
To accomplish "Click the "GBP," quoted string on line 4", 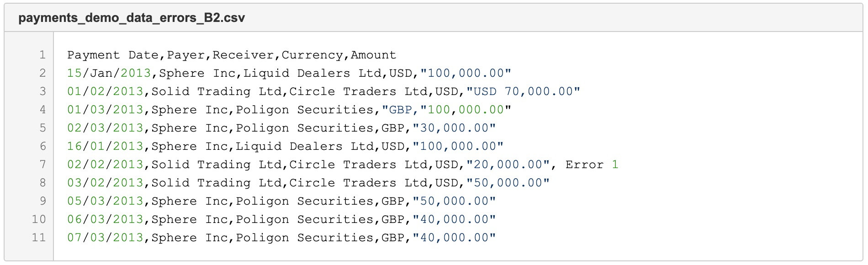I will coord(401,110).
